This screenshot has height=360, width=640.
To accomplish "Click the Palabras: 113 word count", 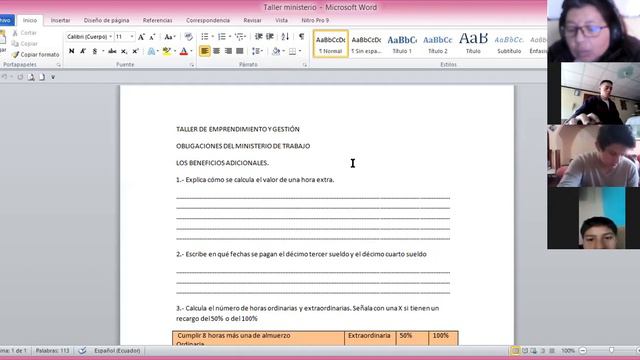I will 52,351.
